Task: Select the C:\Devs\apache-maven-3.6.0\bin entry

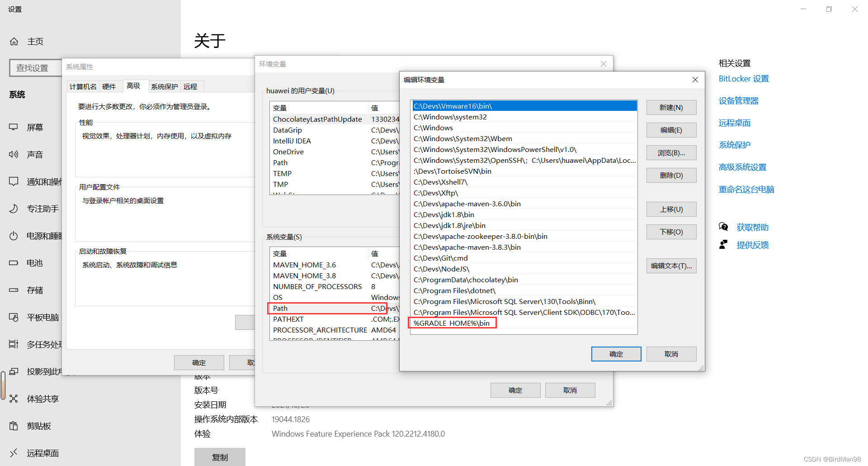Action: point(524,204)
